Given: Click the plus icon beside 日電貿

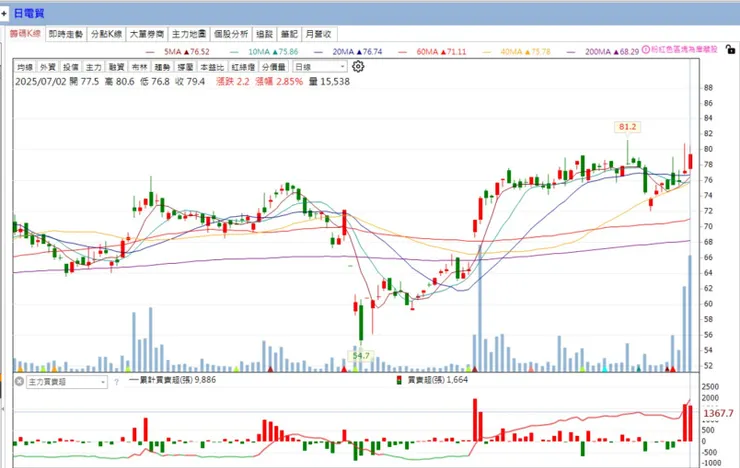Looking at the screenshot, I should 4,13.
